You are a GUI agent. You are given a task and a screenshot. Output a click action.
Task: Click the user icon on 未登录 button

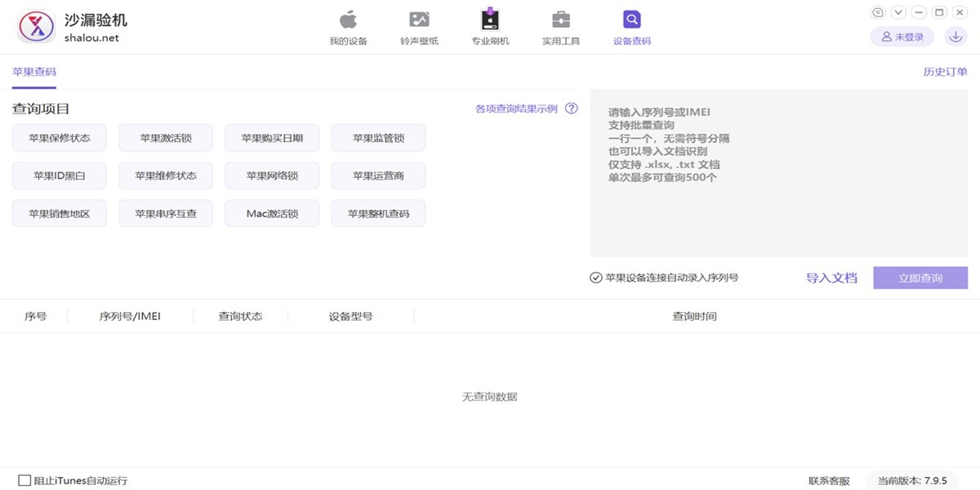pyautogui.click(x=885, y=36)
